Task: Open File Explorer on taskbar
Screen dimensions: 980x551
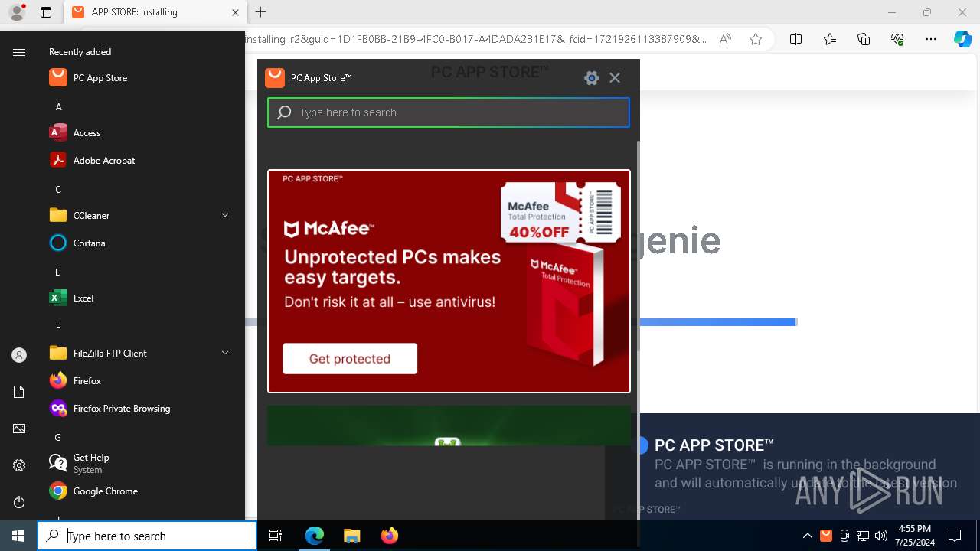Action: coord(351,536)
